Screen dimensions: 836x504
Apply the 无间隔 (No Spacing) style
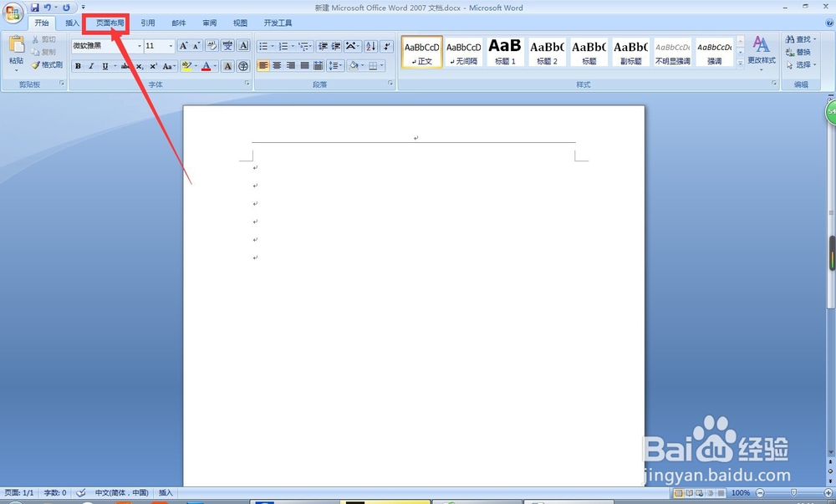coord(463,52)
